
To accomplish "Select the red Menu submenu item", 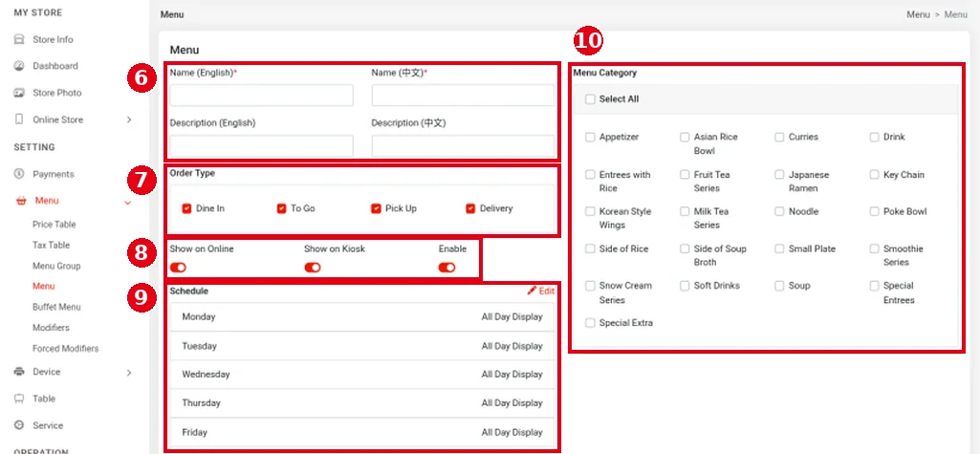I will (44, 286).
